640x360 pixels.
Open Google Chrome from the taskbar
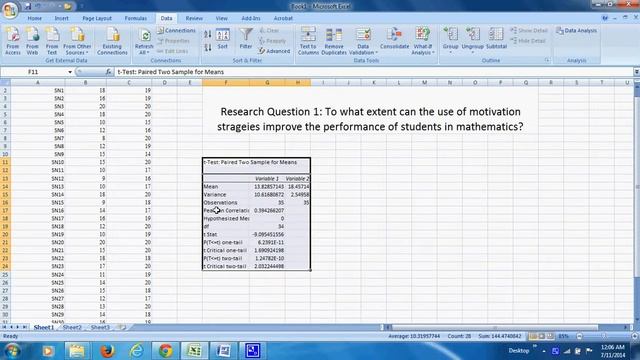pos(165,351)
